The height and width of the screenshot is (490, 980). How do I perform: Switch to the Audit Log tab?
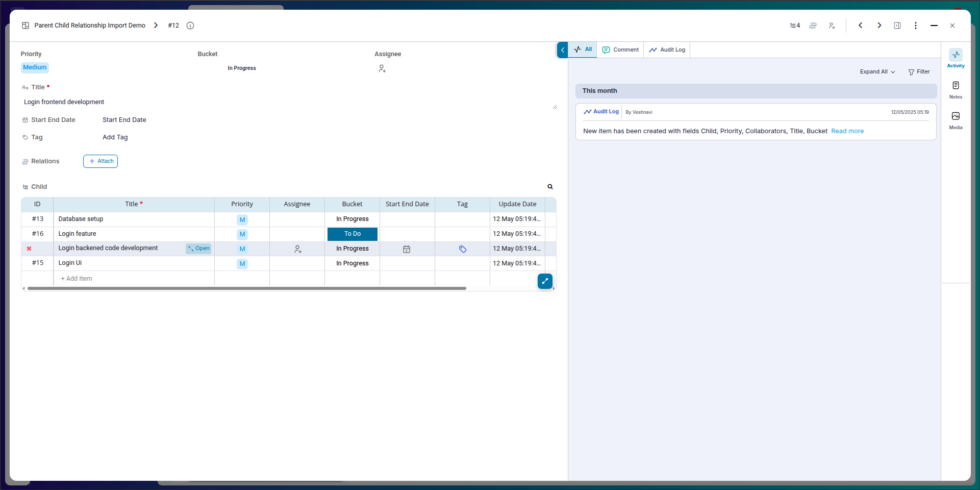pos(667,50)
